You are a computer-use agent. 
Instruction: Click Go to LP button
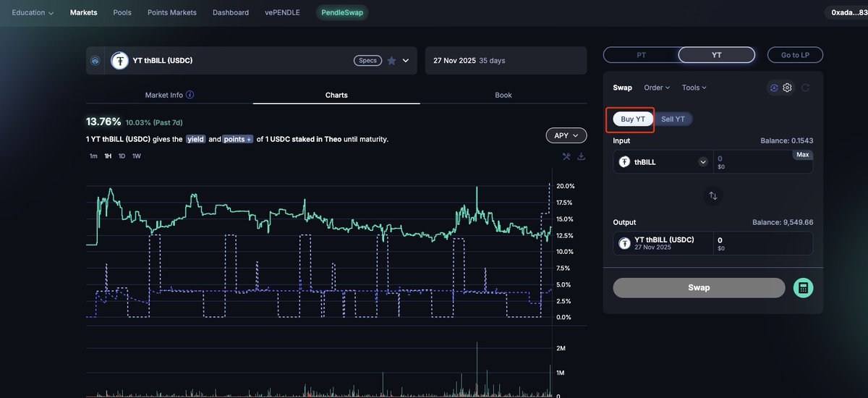click(x=795, y=55)
